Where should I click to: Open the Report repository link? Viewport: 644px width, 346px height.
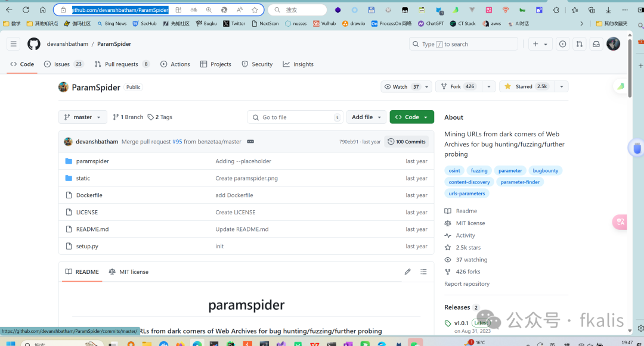click(467, 283)
